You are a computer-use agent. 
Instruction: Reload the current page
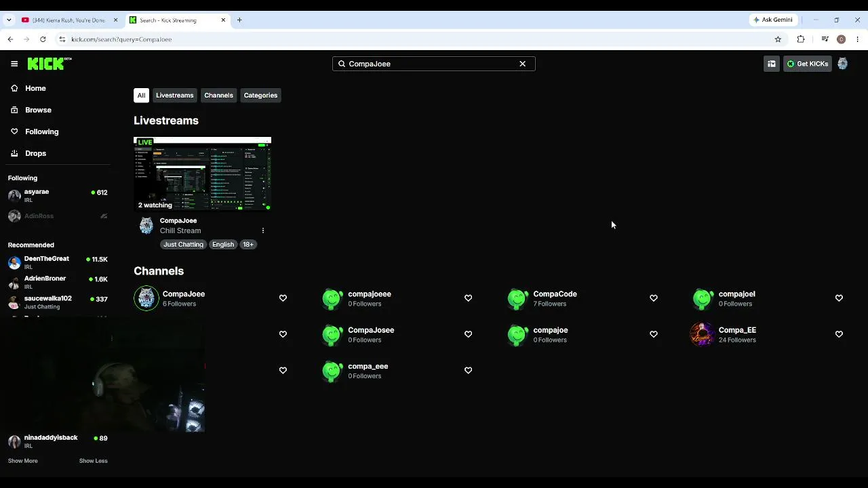pyautogui.click(x=43, y=39)
